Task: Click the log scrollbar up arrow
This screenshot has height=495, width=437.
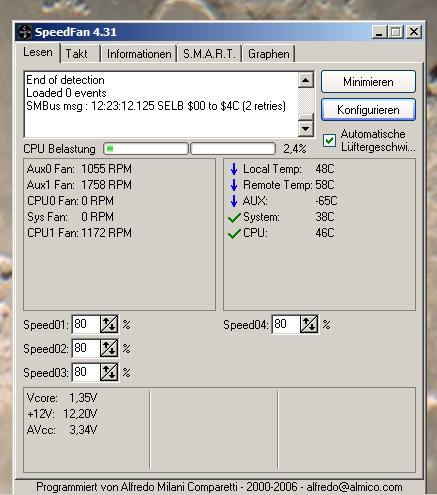Action: (x=306, y=80)
